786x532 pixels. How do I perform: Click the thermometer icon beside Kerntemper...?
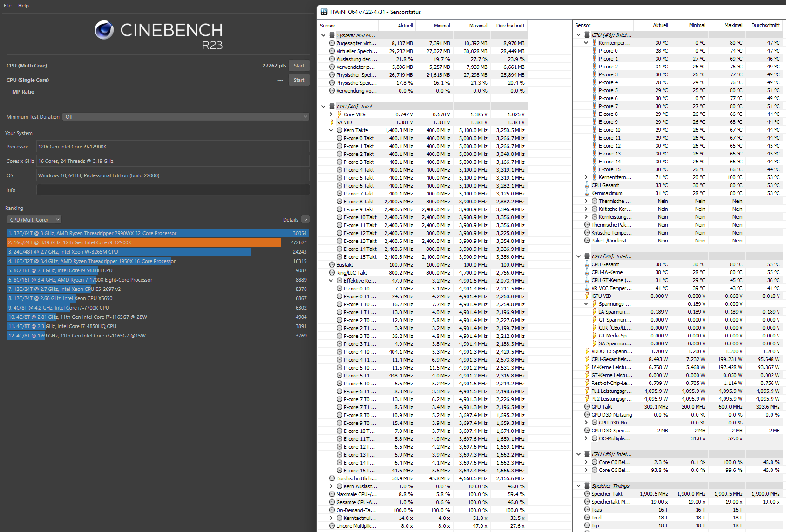pyautogui.click(x=595, y=43)
